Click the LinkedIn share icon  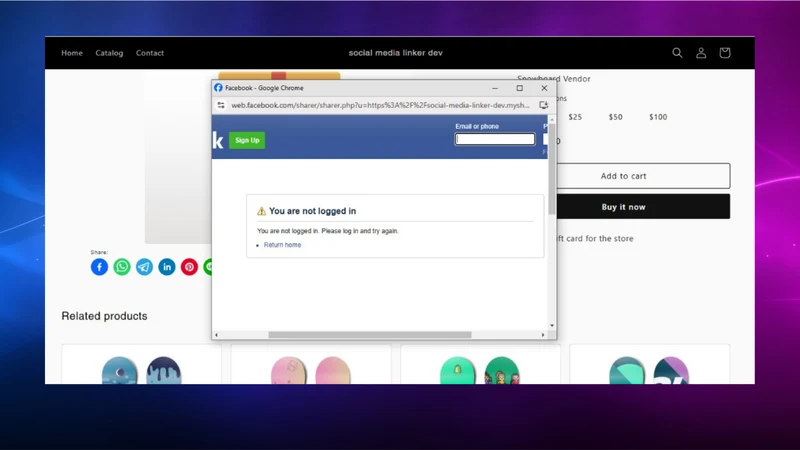(167, 267)
